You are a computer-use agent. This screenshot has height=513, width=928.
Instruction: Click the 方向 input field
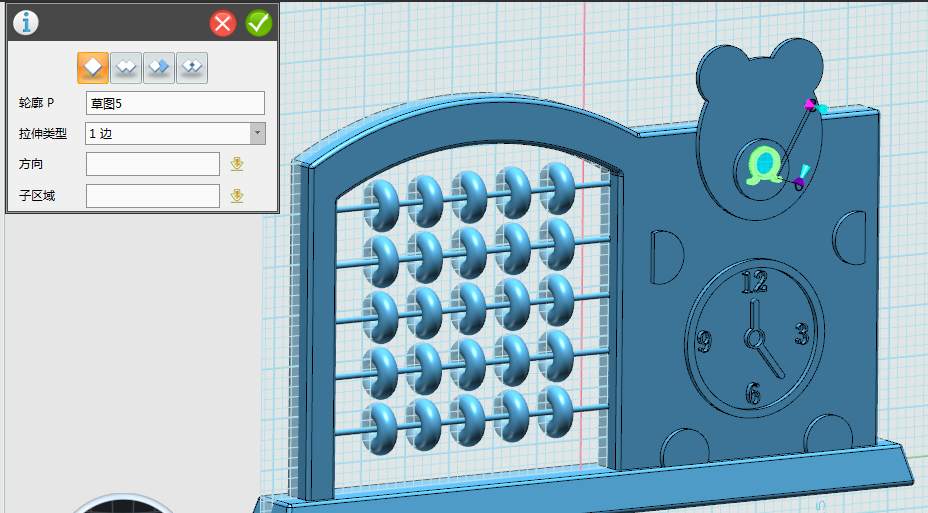[152, 164]
